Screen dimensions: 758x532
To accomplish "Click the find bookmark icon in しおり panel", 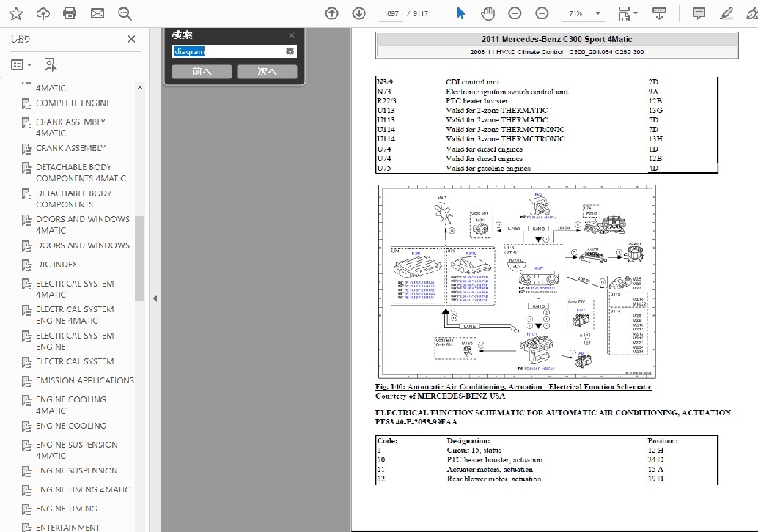I will [50, 64].
